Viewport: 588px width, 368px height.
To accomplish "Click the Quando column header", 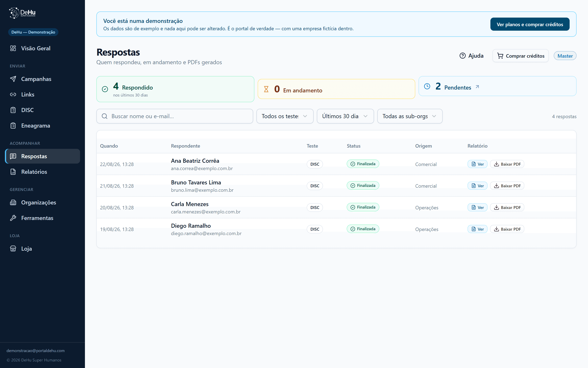I will (x=109, y=146).
